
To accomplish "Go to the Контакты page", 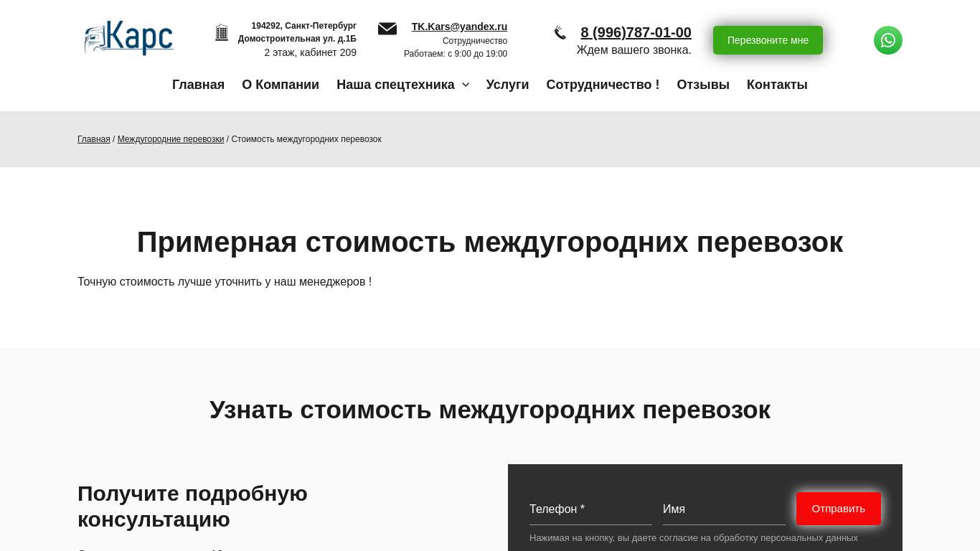I will click(x=777, y=85).
